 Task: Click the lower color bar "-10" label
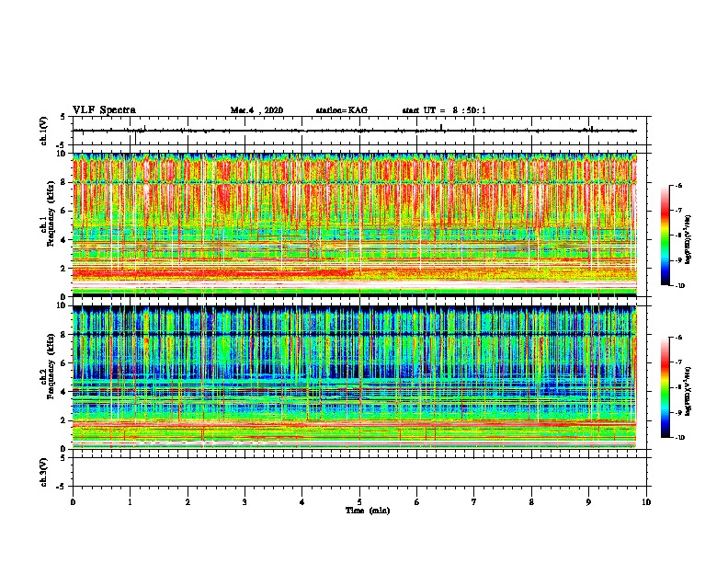tap(680, 438)
